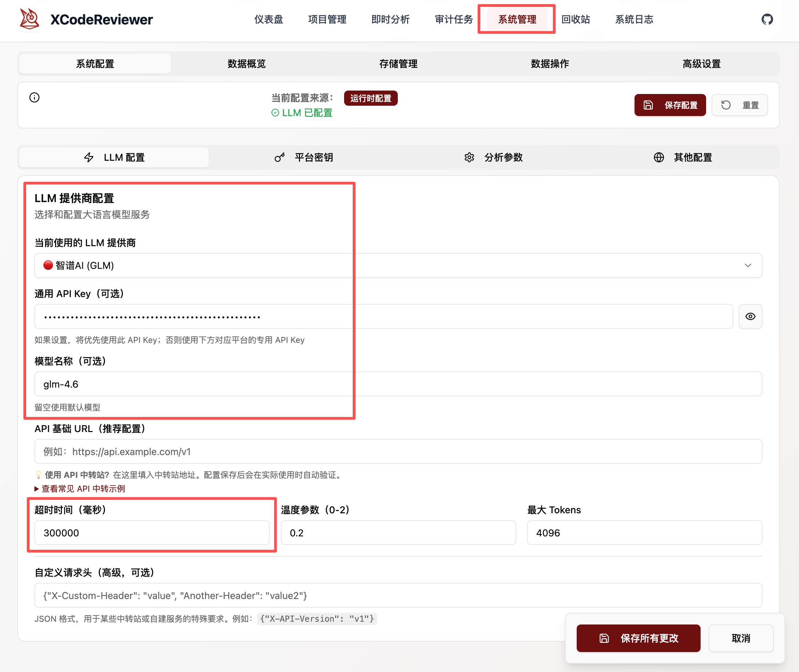
Task: Open the GitHub repository icon
Action: tap(767, 19)
